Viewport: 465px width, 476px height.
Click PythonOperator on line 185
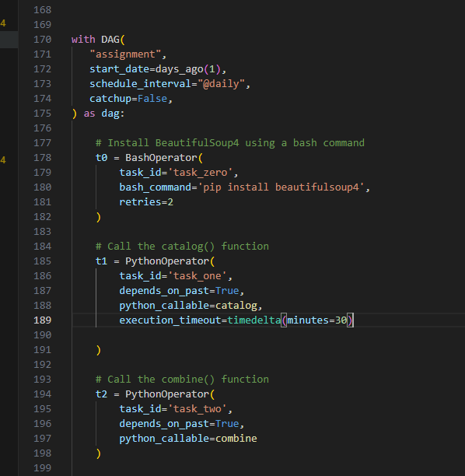click(x=167, y=261)
